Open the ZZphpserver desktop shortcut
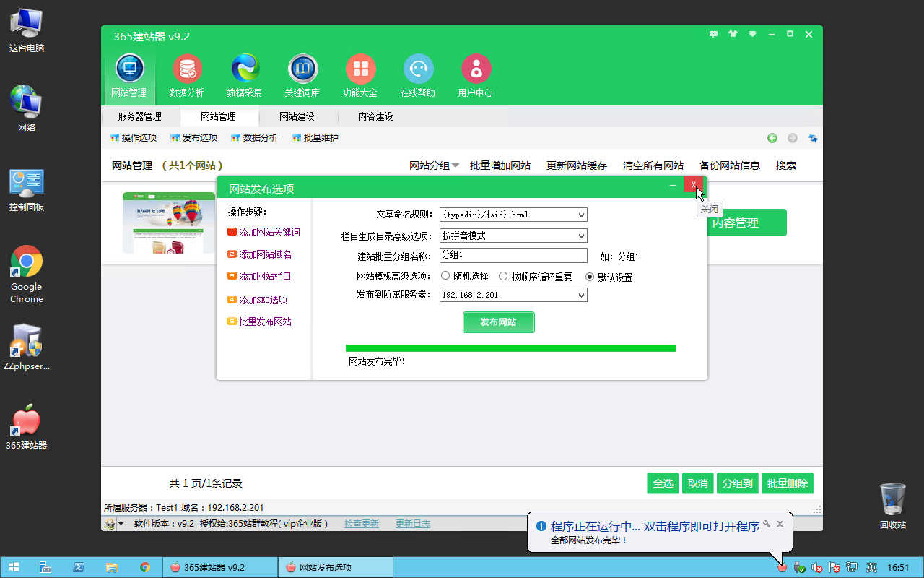Image resolution: width=924 pixels, height=578 pixels. click(x=27, y=348)
